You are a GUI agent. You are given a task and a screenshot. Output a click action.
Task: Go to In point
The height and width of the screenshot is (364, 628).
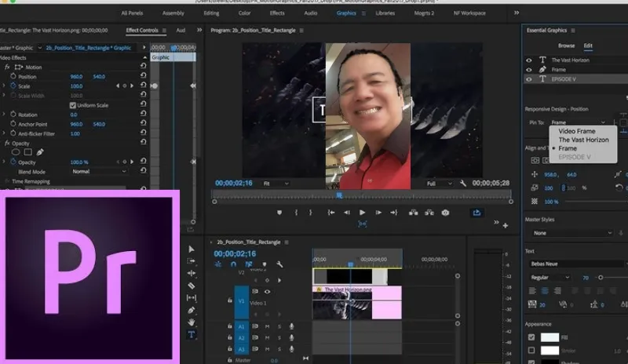(x=331, y=213)
